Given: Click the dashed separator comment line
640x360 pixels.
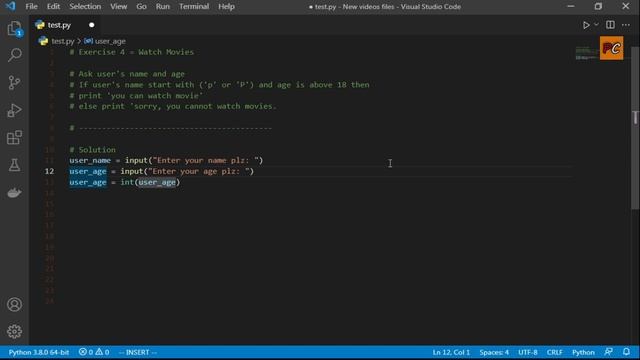Looking at the screenshot, I should 170,128.
